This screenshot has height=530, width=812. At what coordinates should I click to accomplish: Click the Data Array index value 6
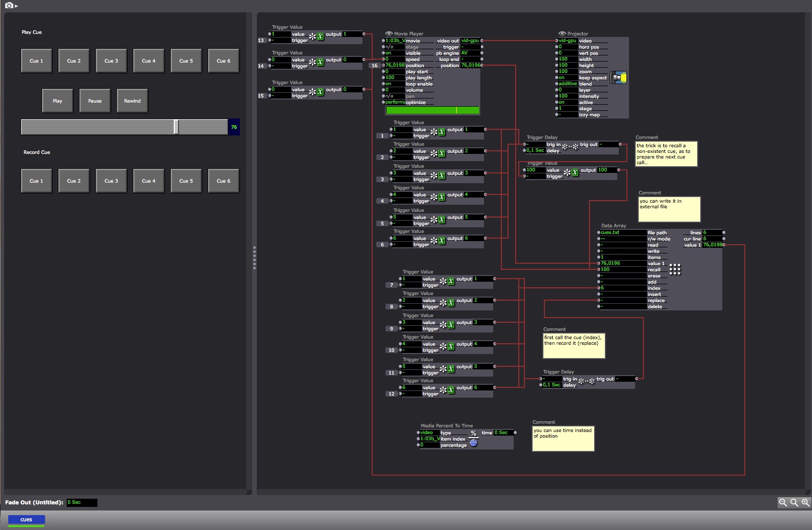[x=623, y=288]
